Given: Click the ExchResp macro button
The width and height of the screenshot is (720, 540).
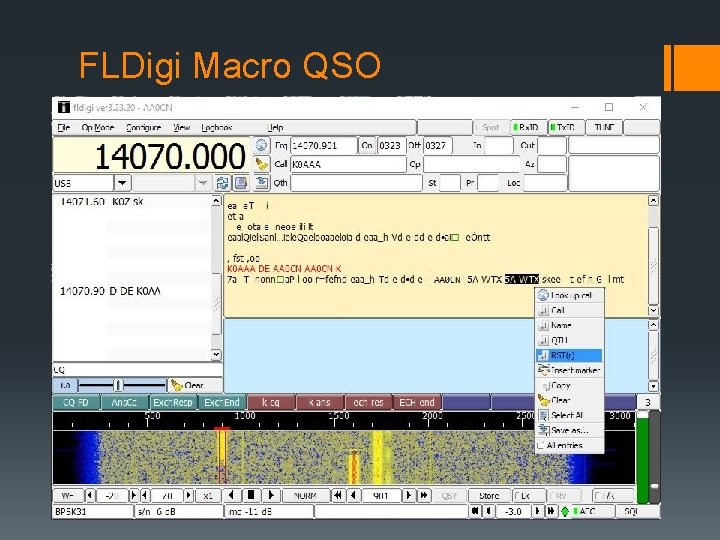Looking at the screenshot, I should (173, 402).
